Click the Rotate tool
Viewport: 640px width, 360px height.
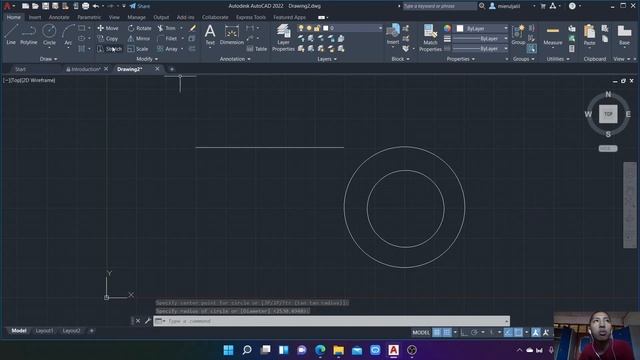(x=139, y=28)
